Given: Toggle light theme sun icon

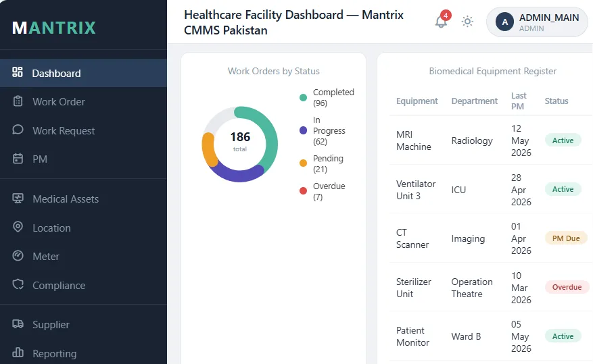Looking at the screenshot, I should pyautogui.click(x=467, y=22).
